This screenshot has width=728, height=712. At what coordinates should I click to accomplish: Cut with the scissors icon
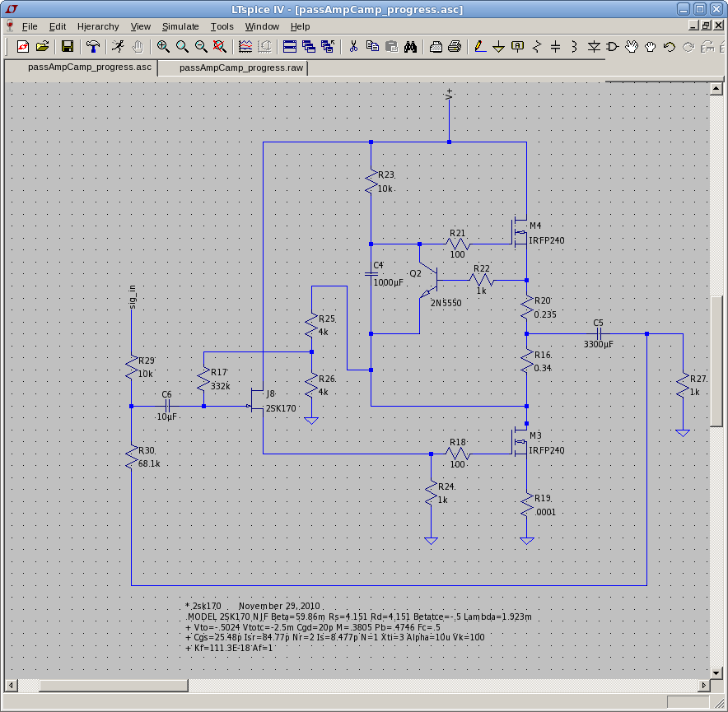pos(353,46)
